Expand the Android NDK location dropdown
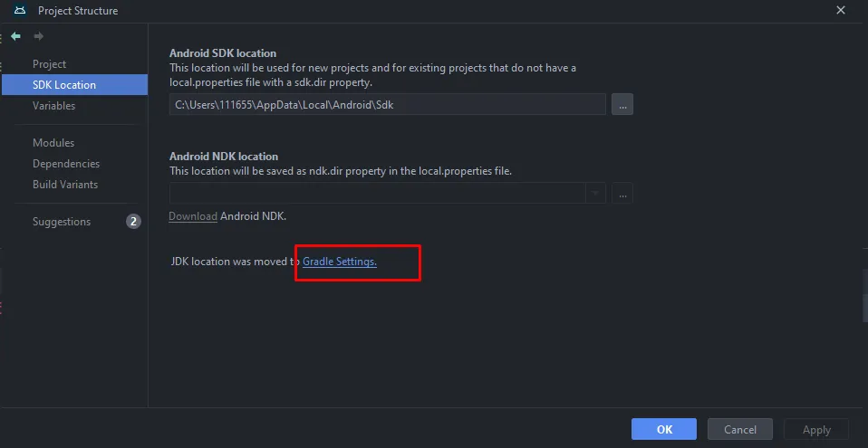 click(595, 193)
